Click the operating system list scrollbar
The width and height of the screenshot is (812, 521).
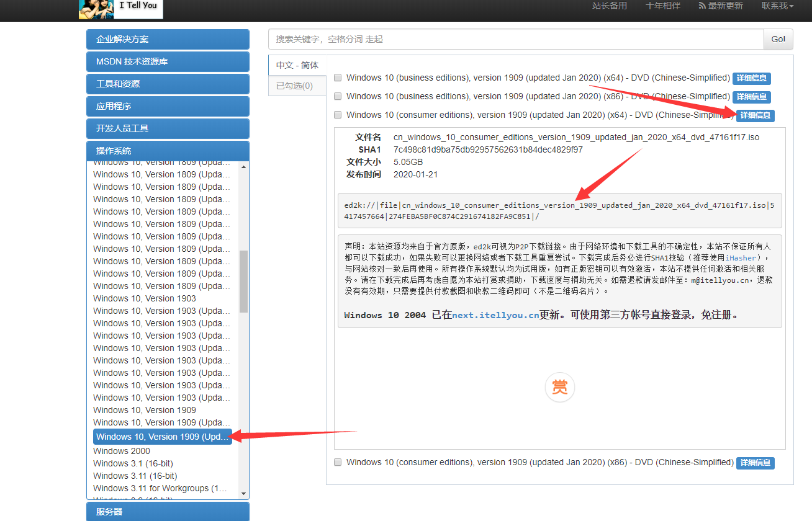(x=243, y=282)
